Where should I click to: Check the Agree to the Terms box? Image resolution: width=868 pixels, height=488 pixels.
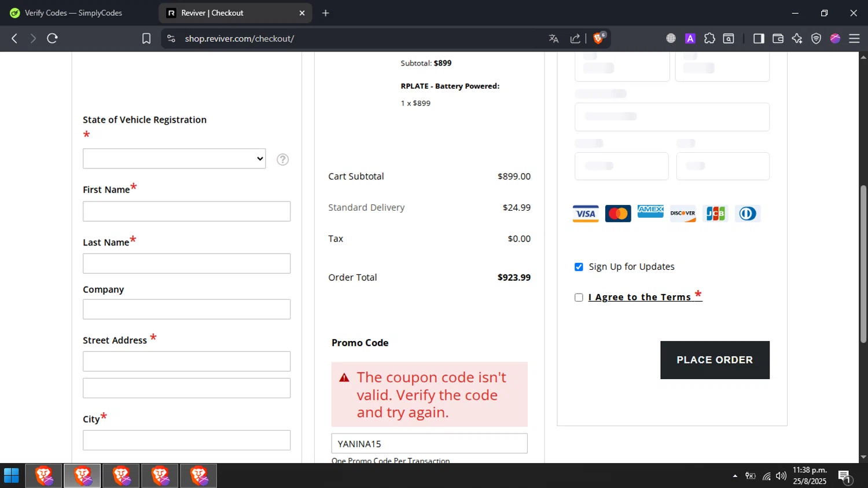click(x=579, y=298)
